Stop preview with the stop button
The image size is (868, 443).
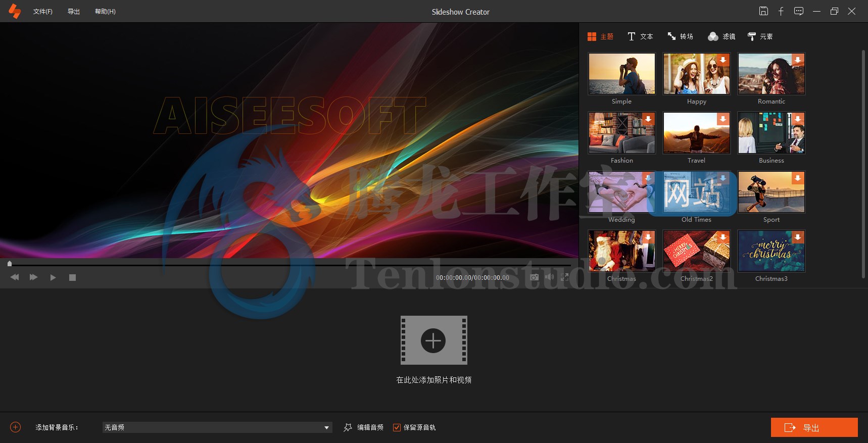(72, 277)
